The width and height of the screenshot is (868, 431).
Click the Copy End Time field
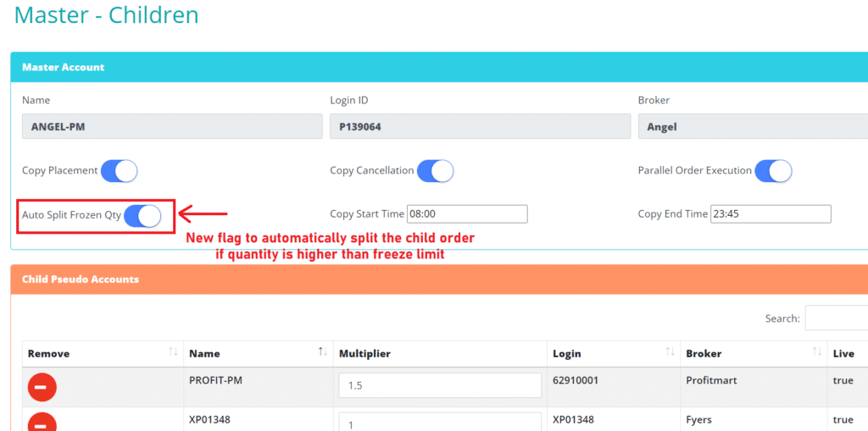tap(770, 214)
